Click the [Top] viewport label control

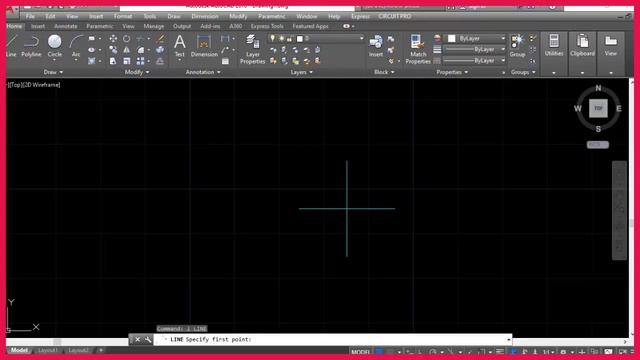click(x=15, y=85)
